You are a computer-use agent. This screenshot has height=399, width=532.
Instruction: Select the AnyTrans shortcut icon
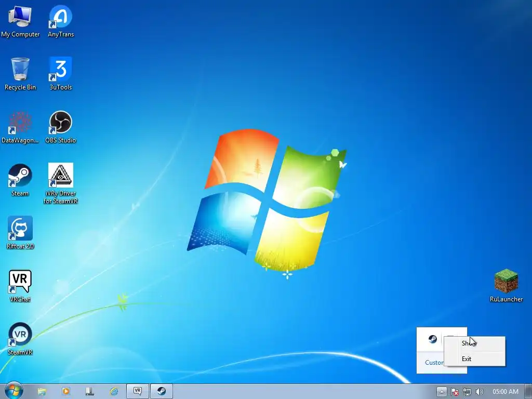tap(61, 21)
